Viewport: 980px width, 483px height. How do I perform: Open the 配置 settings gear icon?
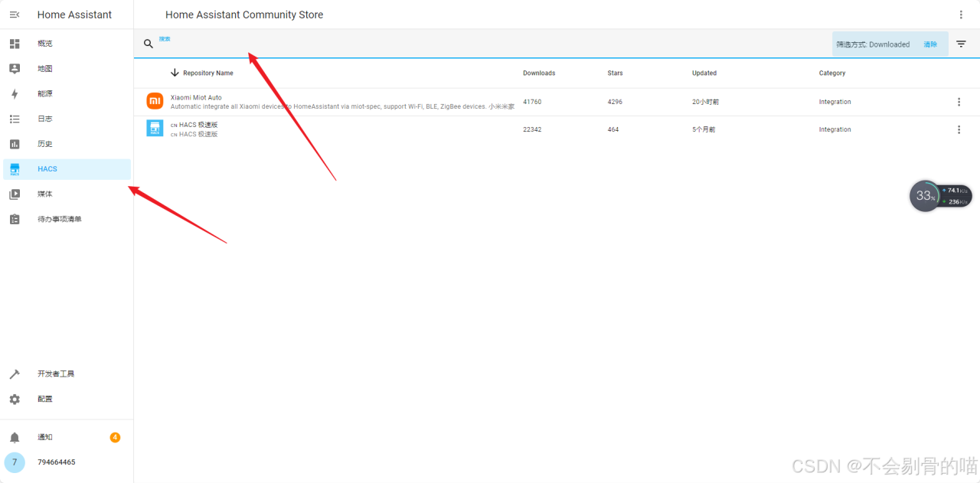(15, 399)
